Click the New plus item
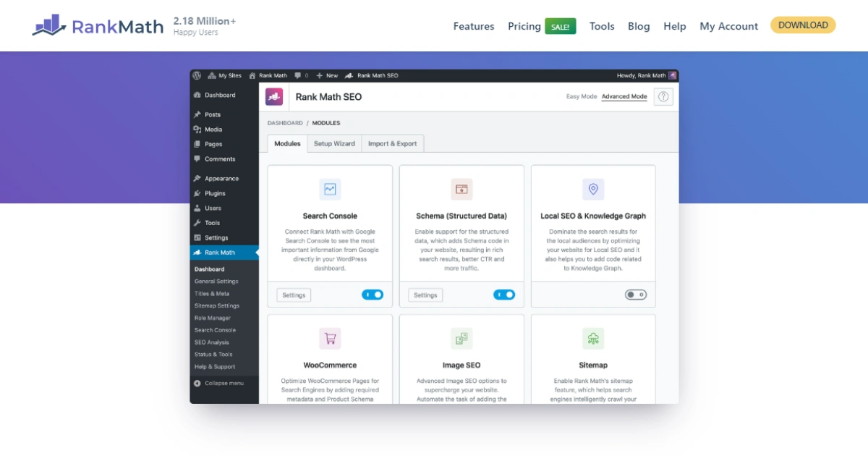 pos(327,75)
